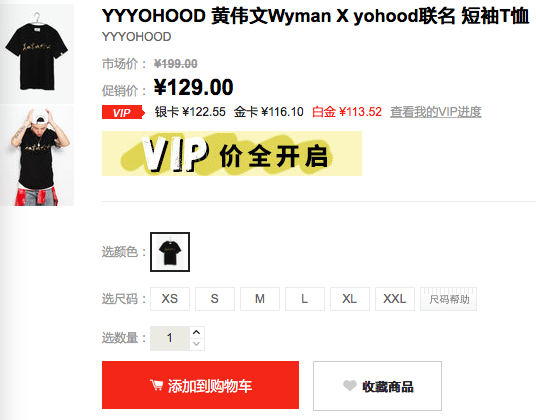View the flat black T-shirt thumbnail

point(37,53)
